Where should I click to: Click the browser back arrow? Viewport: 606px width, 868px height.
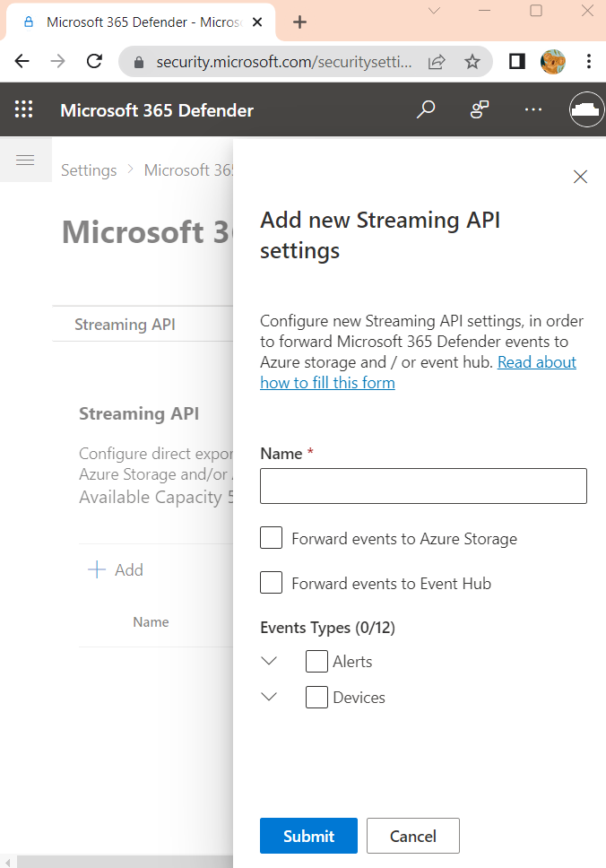coord(22,61)
